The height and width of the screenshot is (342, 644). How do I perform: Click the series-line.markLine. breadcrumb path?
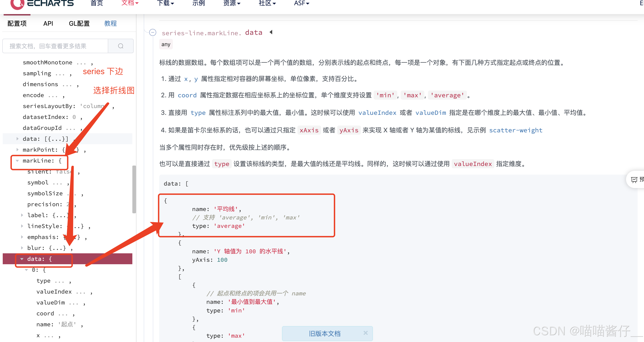[x=201, y=33]
